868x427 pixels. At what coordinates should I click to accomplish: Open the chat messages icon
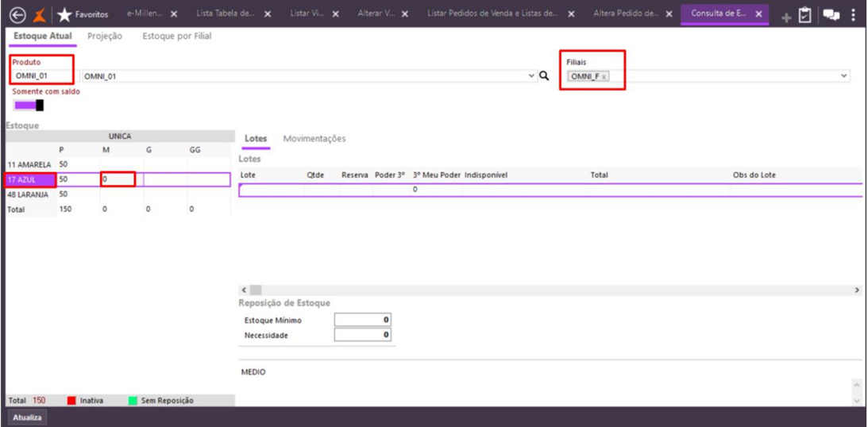tap(831, 15)
